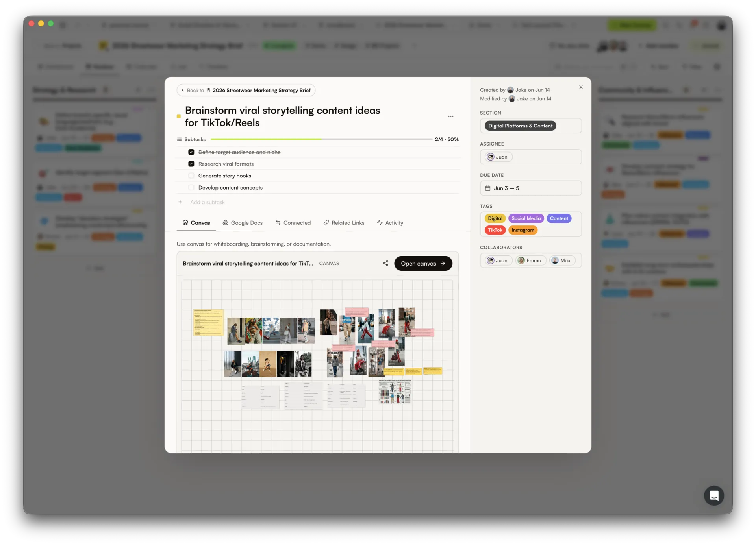
Task: Click the Add a subtask field
Action: (x=208, y=202)
